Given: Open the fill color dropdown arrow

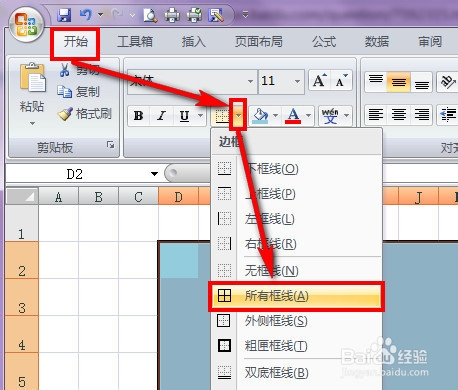Looking at the screenshot, I should coord(275,116).
